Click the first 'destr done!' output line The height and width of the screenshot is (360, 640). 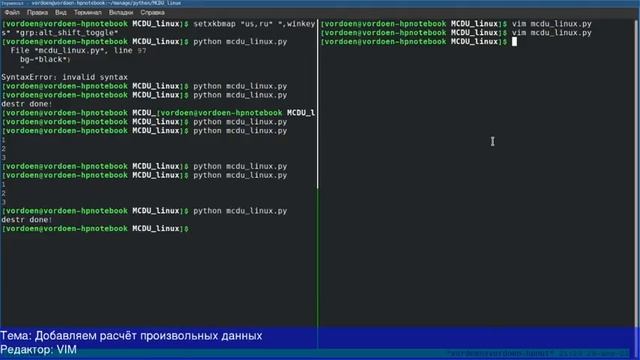[x=27, y=104]
